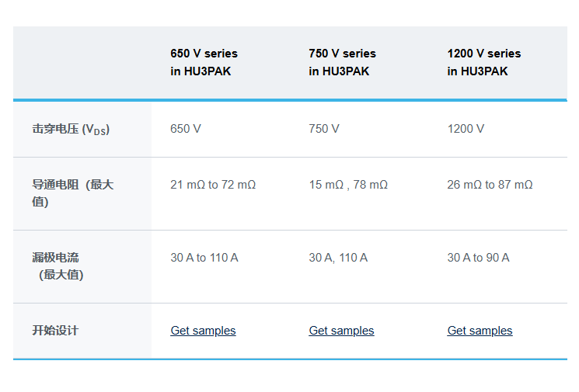This screenshot has height=392, width=579.
Task: Click the 漏极电流（最大值）row label
Action: 58,265
